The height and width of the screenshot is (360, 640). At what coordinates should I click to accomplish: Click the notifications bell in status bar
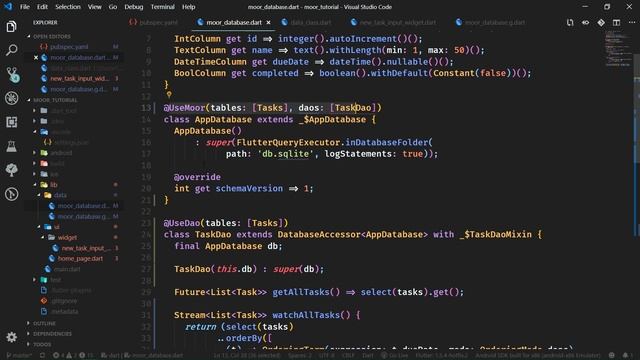[x=625, y=356]
